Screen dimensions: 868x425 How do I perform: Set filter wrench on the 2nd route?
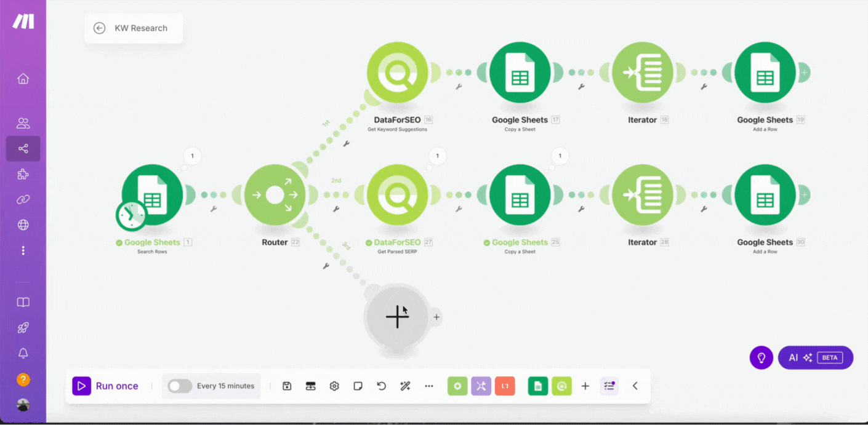click(x=336, y=209)
